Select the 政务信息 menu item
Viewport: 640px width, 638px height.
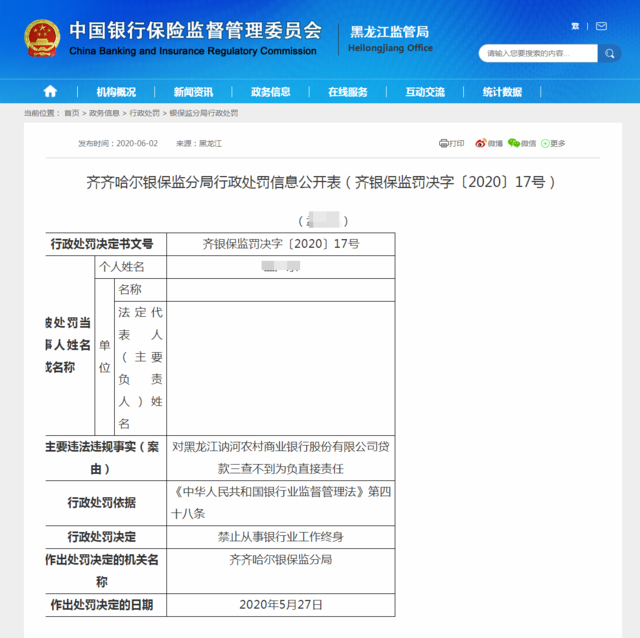270,92
